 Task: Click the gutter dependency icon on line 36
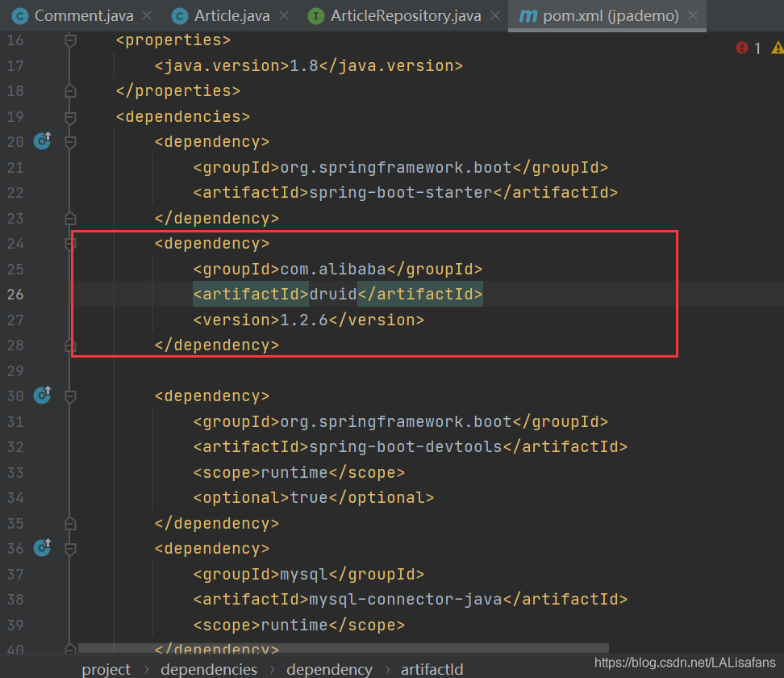43,548
